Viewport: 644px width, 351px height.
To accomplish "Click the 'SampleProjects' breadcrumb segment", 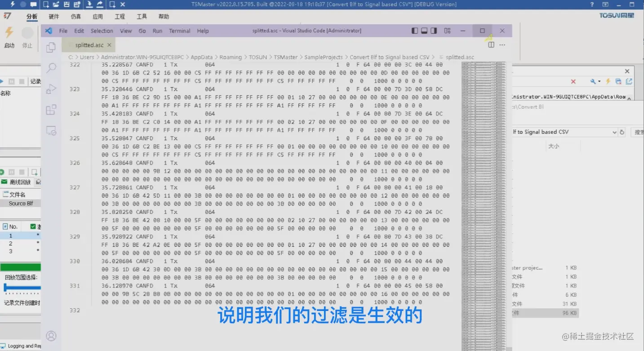I will 323,57.
